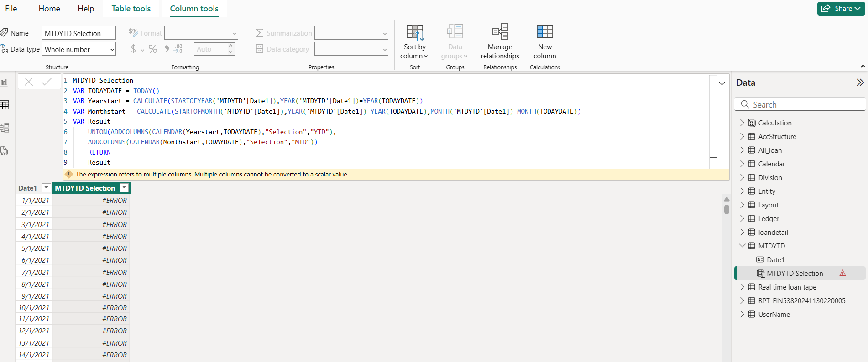Screen dimensions: 868x362
Task: Expand the Division table
Action: 742,177
